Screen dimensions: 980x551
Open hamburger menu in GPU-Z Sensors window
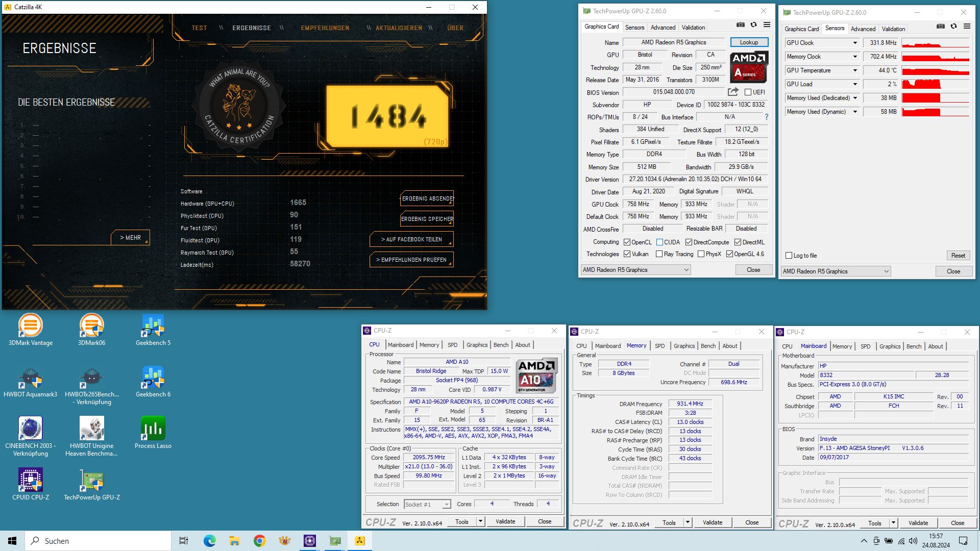[967, 26]
